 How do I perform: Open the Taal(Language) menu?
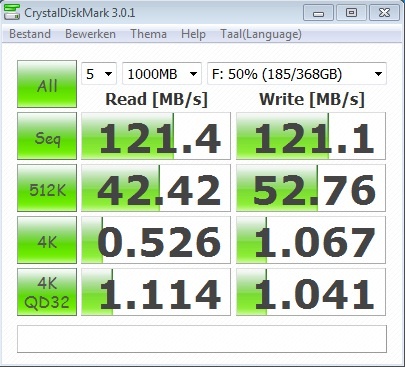(261, 34)
